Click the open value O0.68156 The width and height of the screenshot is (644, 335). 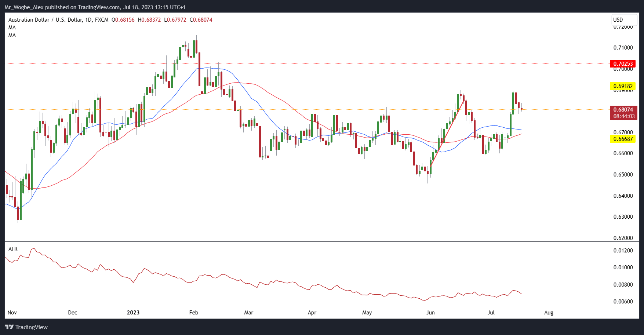pos(123,20)
